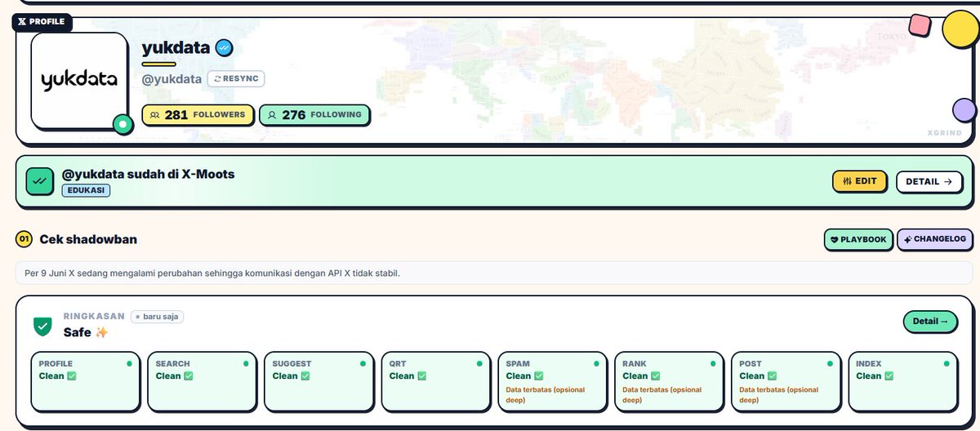Viewport: 980px width, 431px height.
Task: Select the INDEX Clean card
Action: (x=902, y=381)
